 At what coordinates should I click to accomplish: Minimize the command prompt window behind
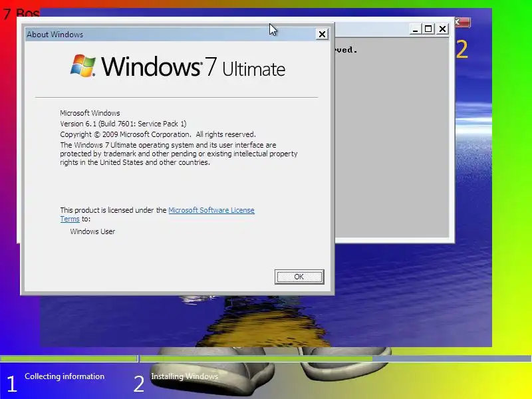coord(414,29)
